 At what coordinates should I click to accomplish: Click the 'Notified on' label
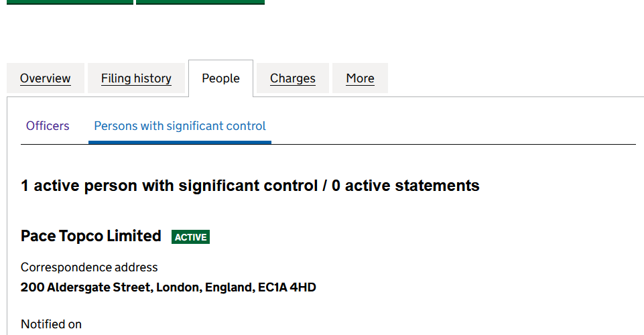pyautogui.click(x=51, y=324)
